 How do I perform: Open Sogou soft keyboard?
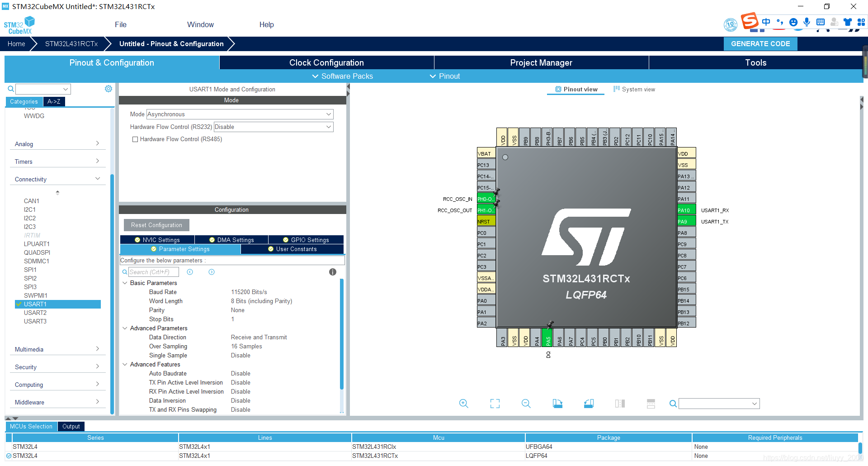[821, 22]
